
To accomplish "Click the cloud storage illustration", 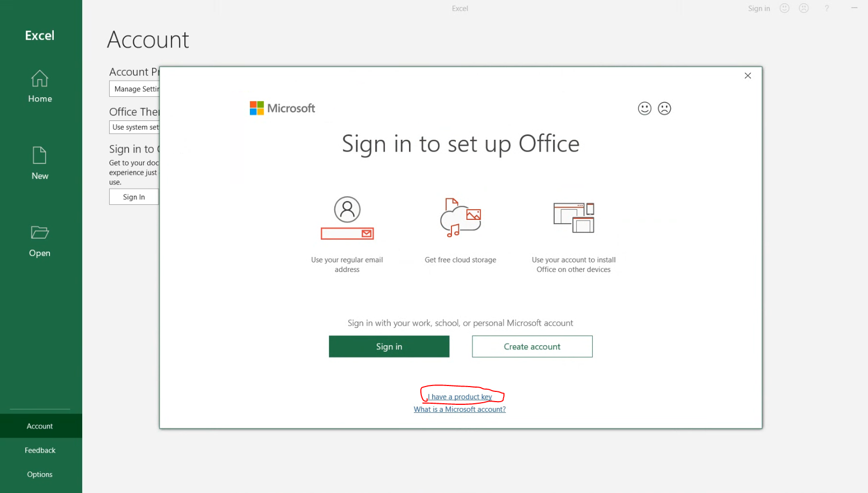I will (x=461, y=217).
